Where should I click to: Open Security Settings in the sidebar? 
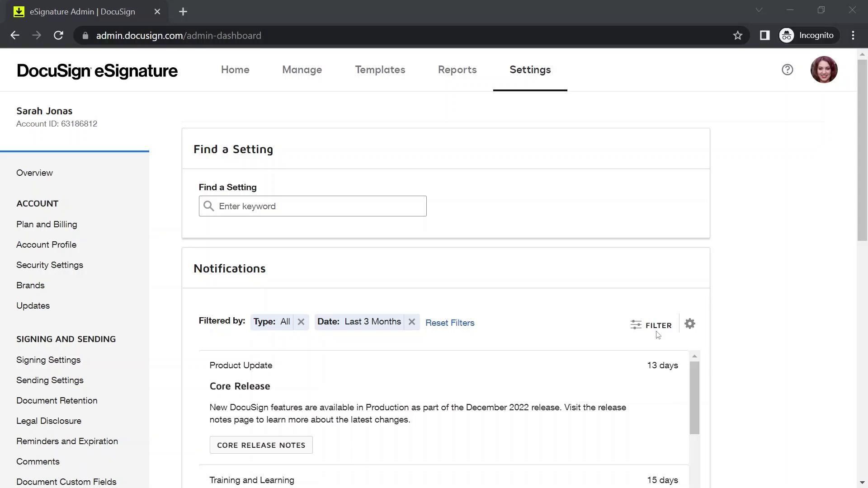(50, 265)
